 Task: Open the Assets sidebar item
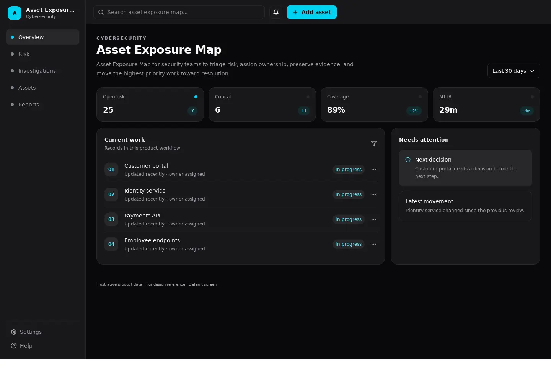coord(43,88)
